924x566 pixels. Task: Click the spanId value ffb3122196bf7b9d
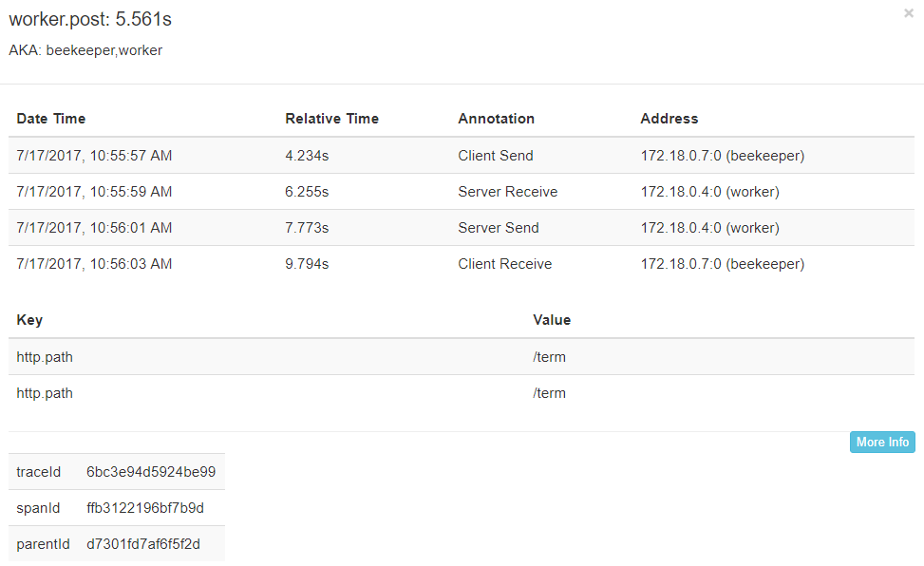tap(144, 508)
